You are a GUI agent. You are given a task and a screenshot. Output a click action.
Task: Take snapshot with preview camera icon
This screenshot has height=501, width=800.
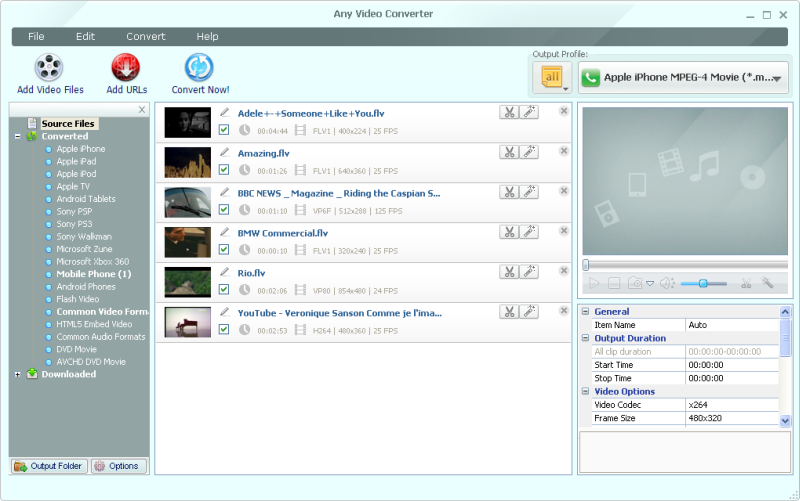(635, 283)
